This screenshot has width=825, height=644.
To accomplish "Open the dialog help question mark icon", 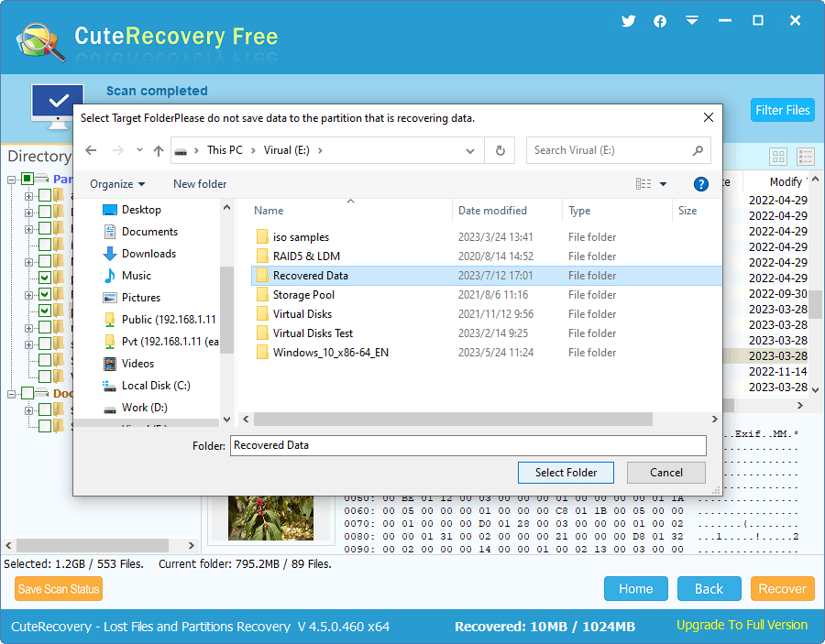I will pyautogui.click(x=701, y=184).
